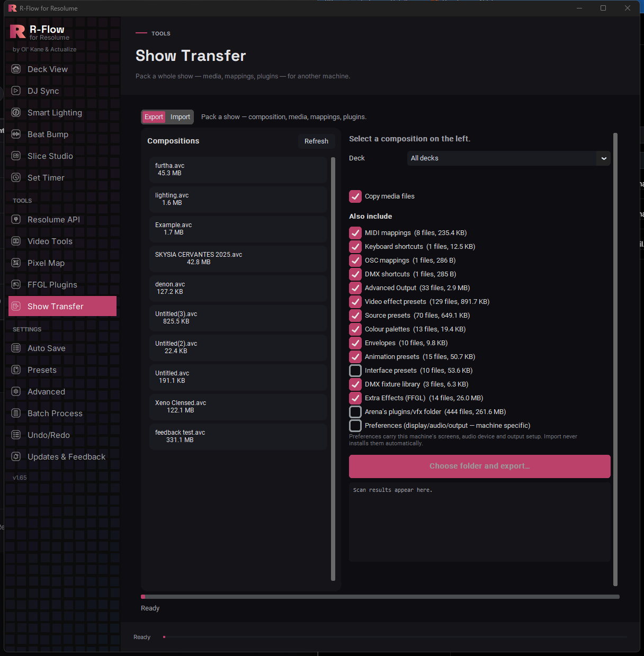The width and height of the screenshot is (644, 656).
Task: Select Xeno Clensed.avc composition
Action: click(x=238, y=407)
